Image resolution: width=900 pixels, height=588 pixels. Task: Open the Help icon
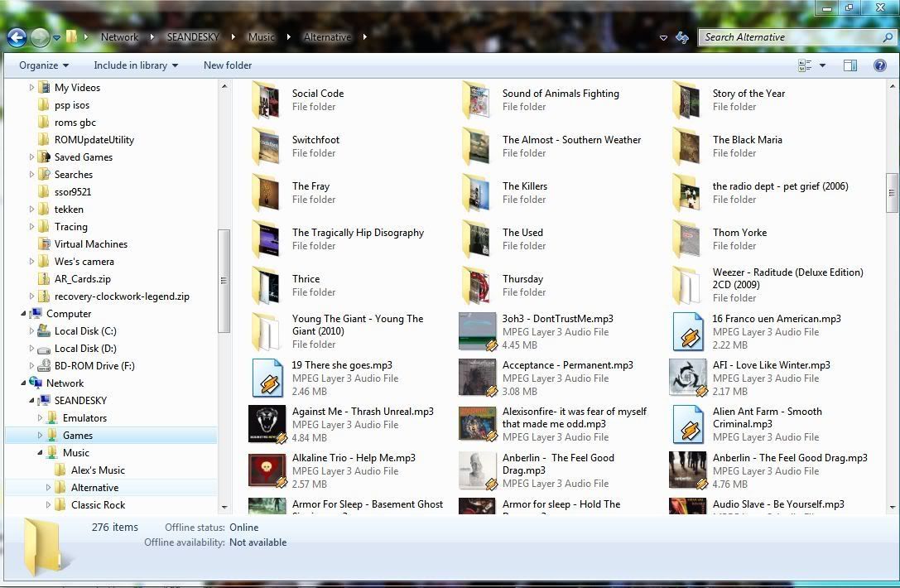(x=880, y=65)
